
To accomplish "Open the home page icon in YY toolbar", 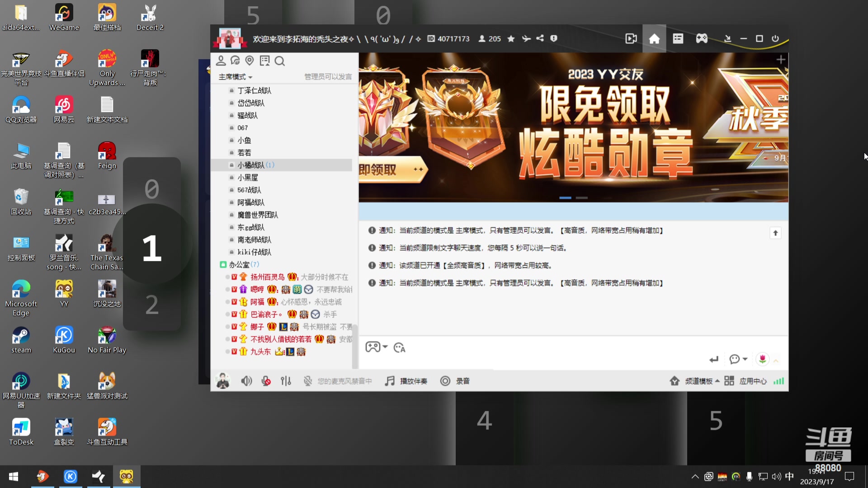I will click(x=654, y=38).
